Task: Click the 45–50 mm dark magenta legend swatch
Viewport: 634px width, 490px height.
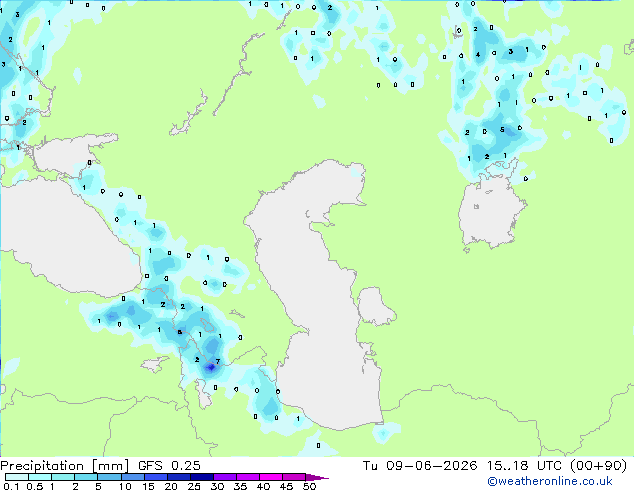Action: click(294, 477)
